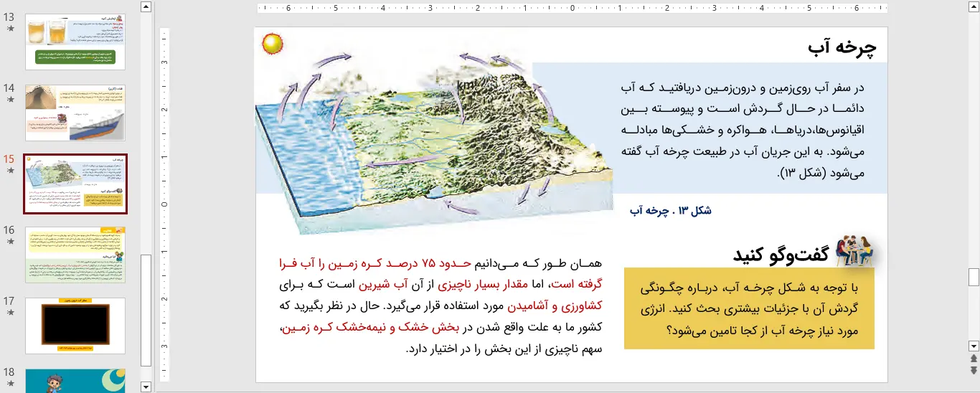Click the yellow discussion text box
Image resolution: width=980 pixels, height=393 pixels.
click(749, 308)
